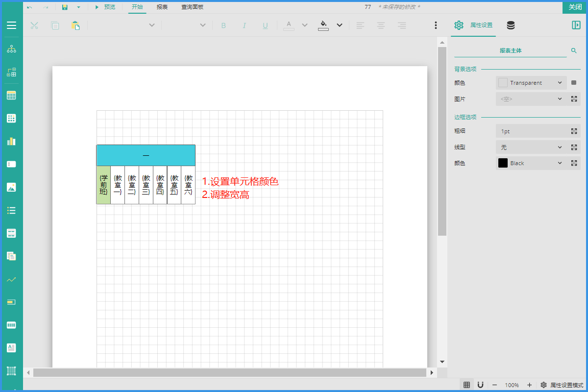588x392 pixels.
Task: Open the 查询面板 tab
Action: pos(192,7)
